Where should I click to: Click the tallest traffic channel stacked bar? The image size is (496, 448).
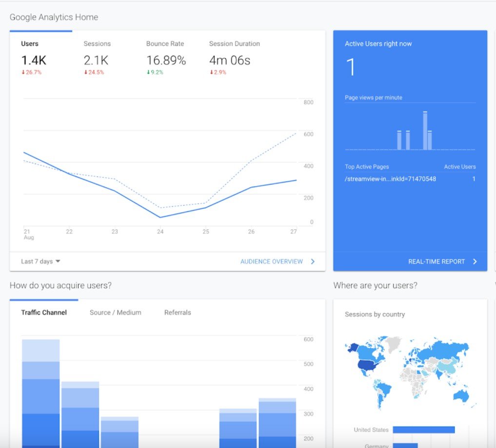pos(41,393)
